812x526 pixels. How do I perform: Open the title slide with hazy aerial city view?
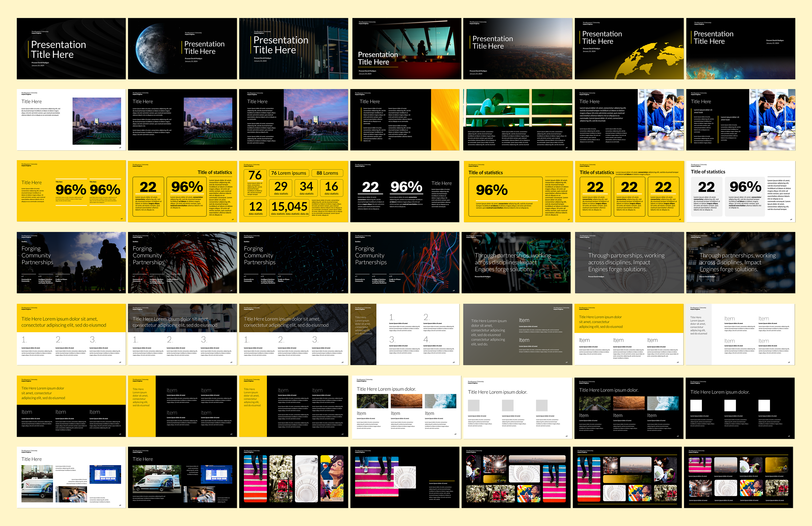[518, 49]
